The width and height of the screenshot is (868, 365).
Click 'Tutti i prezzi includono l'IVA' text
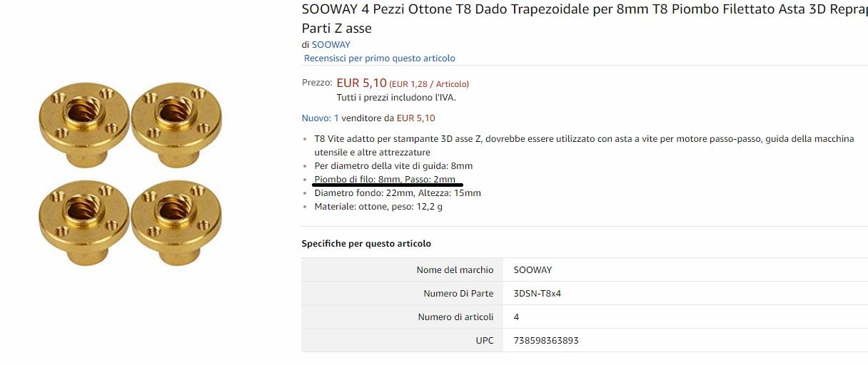point(395,97)
